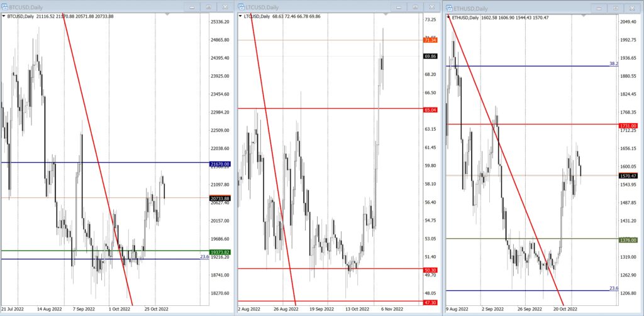Select the red 65.04 level label
Screen dimensions: 644x316
(430, 109)
